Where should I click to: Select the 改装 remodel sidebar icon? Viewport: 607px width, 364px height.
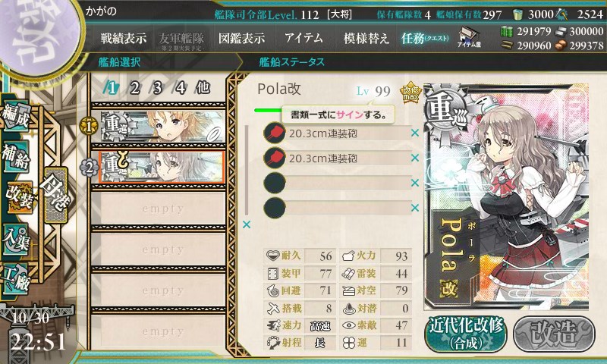[x=18, y=197]
